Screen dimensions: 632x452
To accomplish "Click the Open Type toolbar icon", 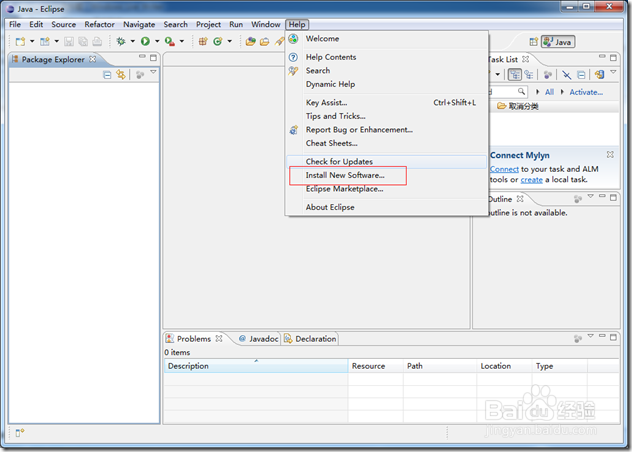I will click(x=250, y=42).
